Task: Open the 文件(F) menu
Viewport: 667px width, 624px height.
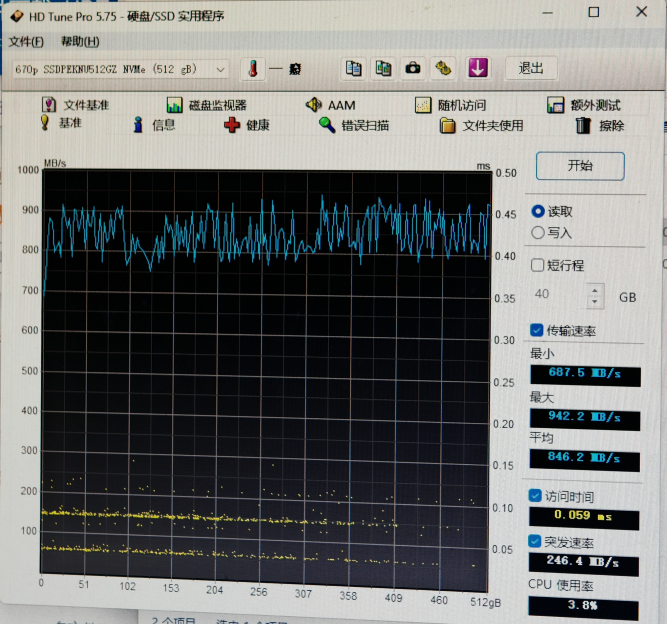Action: pyautogui.click(x=26, y=42)
